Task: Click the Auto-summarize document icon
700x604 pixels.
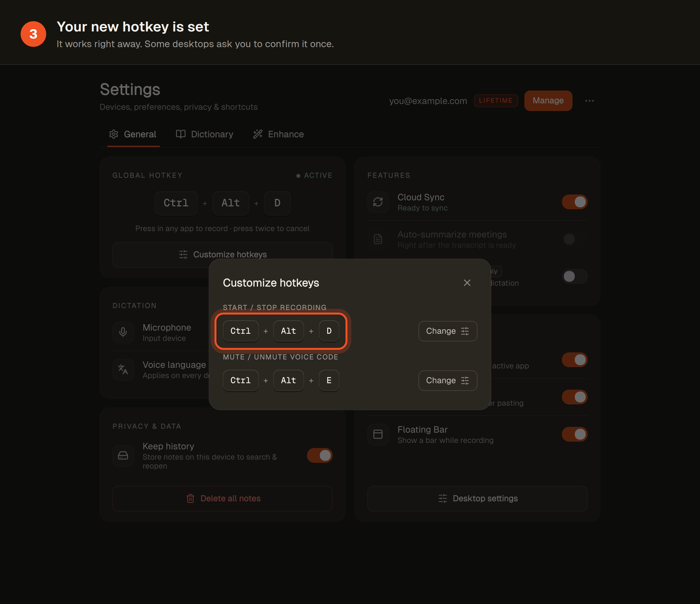Action: tap(378, 239)
